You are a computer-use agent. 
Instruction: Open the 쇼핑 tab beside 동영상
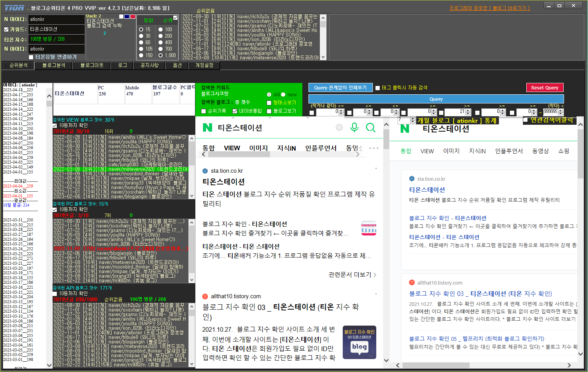(564, 151)
